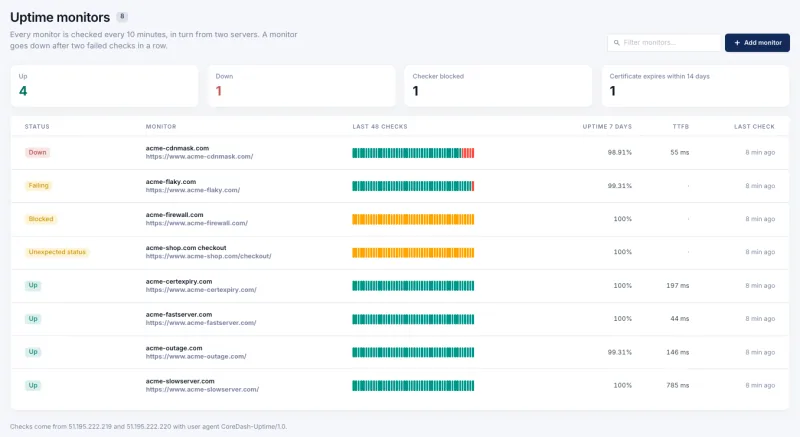Open the Down summary card
800x437 pixels.
click(302, 86)
